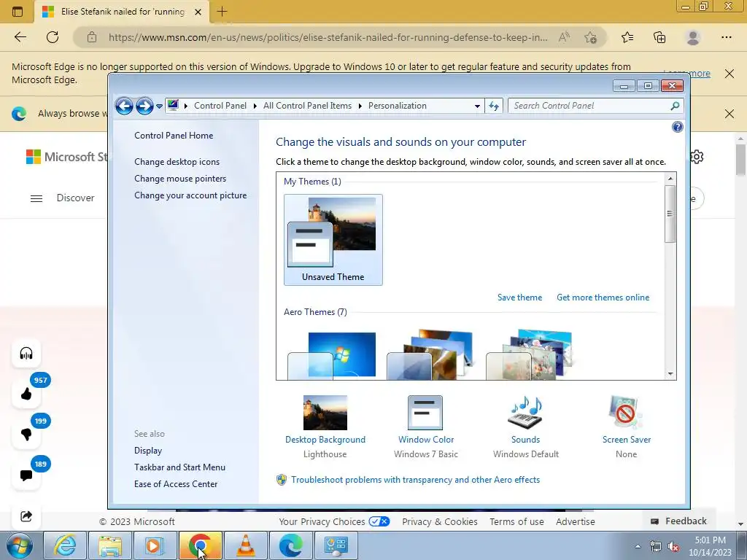Click thumbs down with 199 count

point(26,434)
